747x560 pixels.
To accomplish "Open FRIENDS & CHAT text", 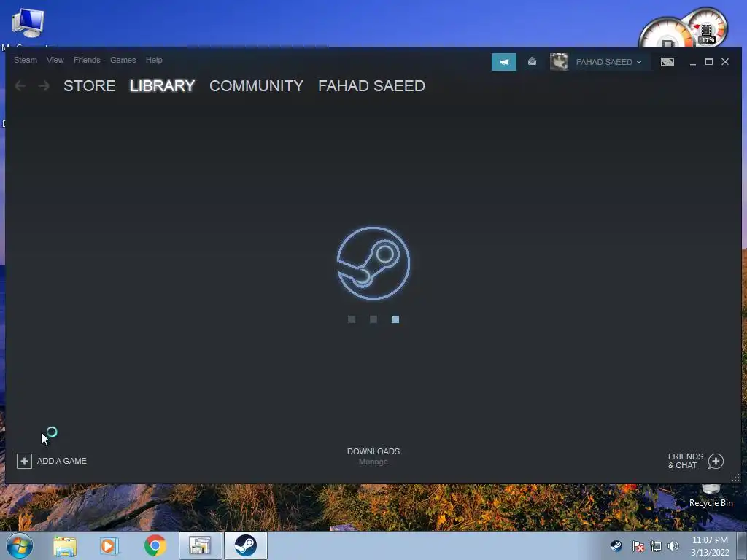I will coord(686,461).
